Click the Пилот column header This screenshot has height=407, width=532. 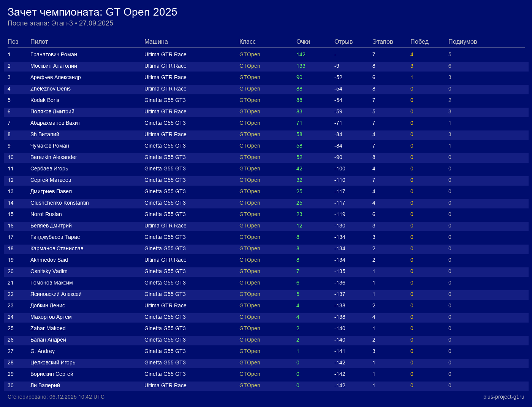pos(39,42)
